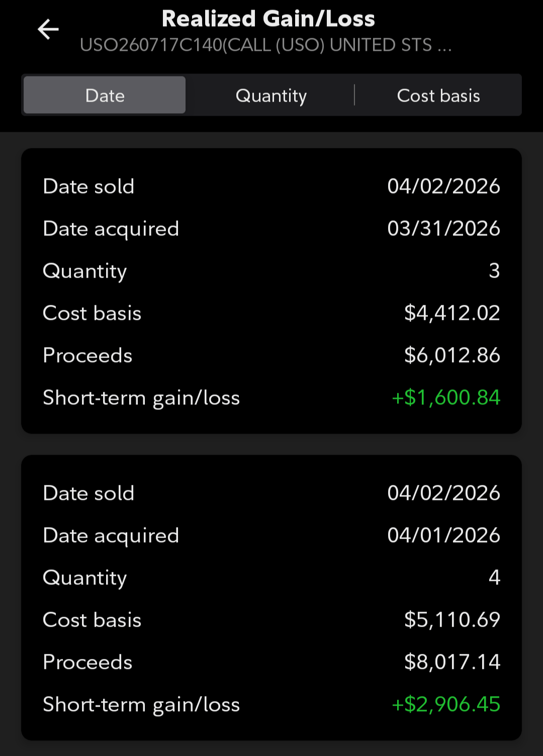Click the +$2,906.45 short-term gain
Image resolution: width=543 pixels, height=756 pixels.
pos(446,704)
